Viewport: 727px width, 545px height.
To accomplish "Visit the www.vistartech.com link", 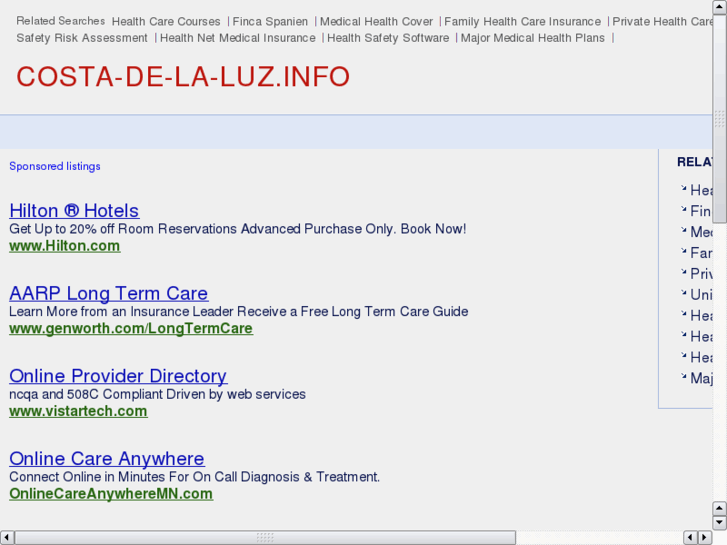I will click(78, 411).
